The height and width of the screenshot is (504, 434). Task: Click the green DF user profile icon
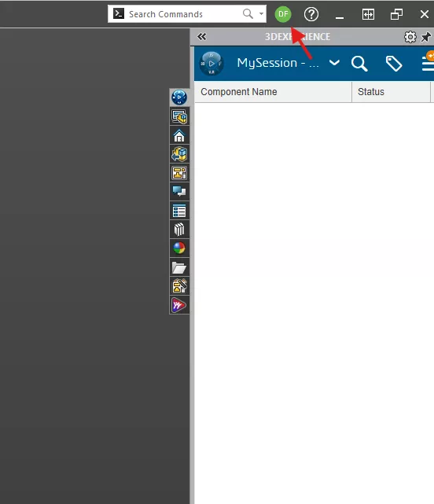tap(283, 14)
